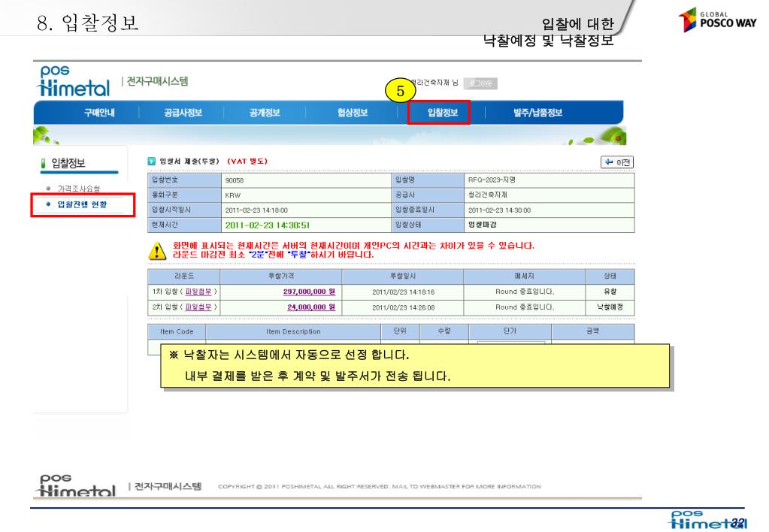Click the 297,000,000 원 bid price link
The image size is (769, 532).
click(x=309, y=292)
